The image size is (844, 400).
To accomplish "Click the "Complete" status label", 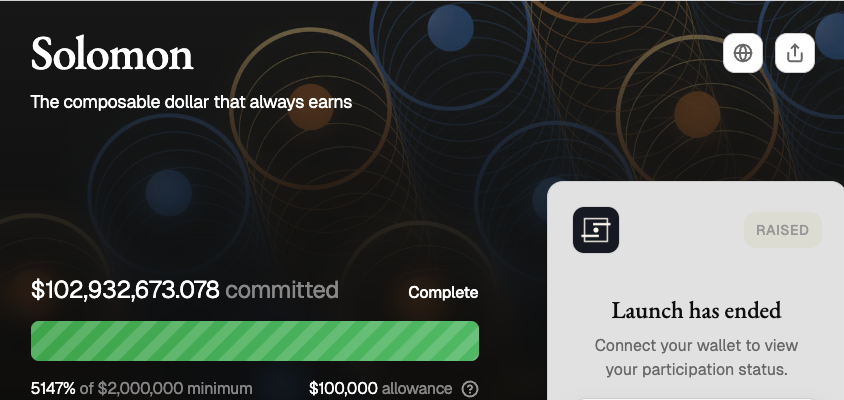I will (x=443, y=292).
